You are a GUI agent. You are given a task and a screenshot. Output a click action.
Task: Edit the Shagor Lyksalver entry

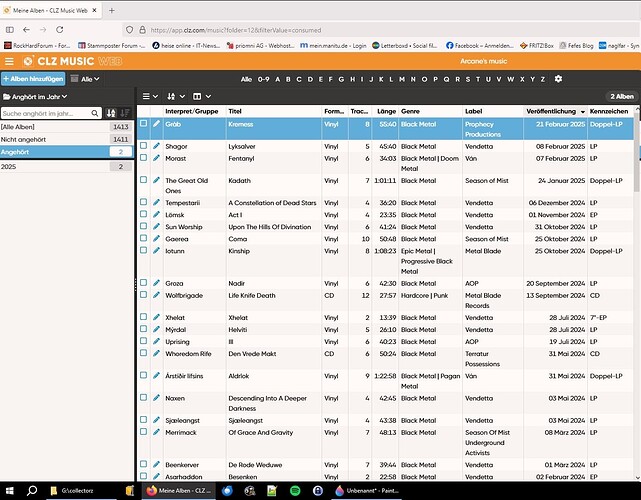(x=157, y=146)
